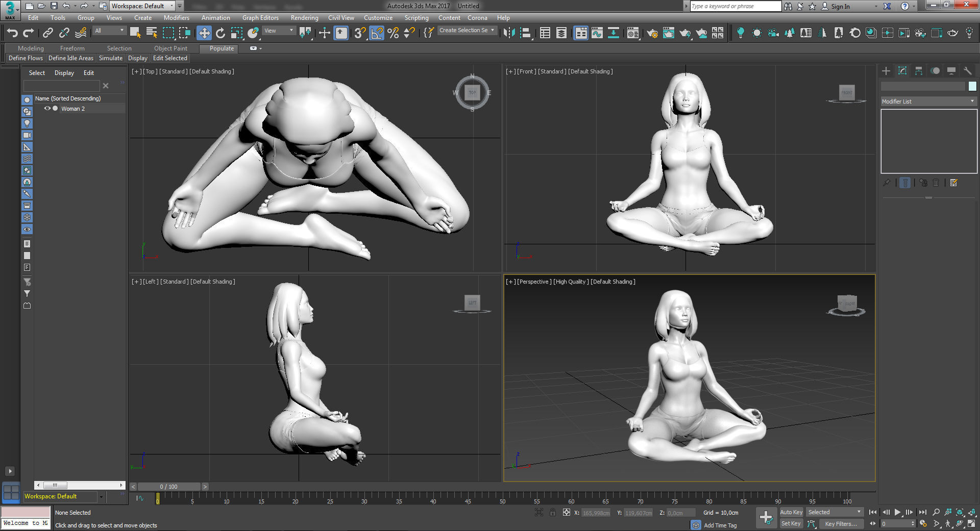
Task: Click the object color swatch in command panel
Action: point(972,86)
